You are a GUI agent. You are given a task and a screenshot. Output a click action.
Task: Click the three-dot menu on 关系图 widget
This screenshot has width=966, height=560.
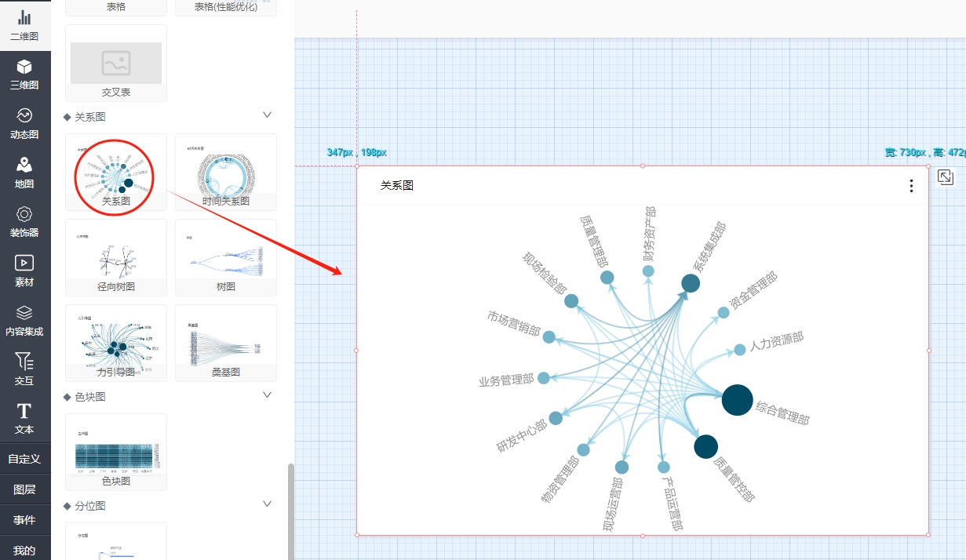pyautogui.click(x=911, y=186)
